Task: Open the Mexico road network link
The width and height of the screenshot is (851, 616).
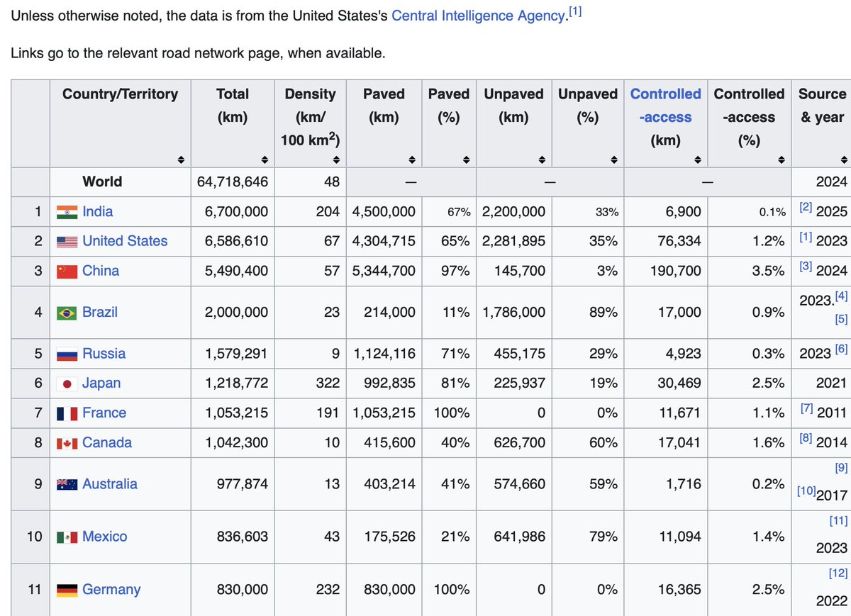Action: [x=105, y=537]
